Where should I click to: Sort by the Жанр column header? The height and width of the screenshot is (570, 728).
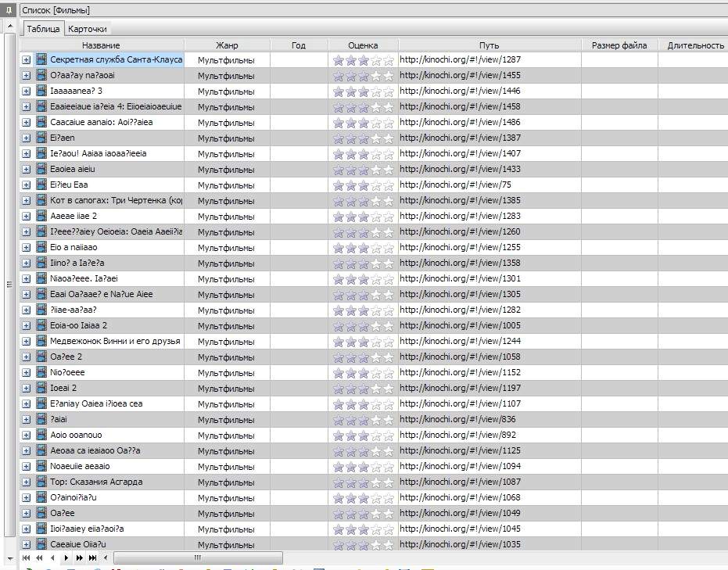[227, 45]
